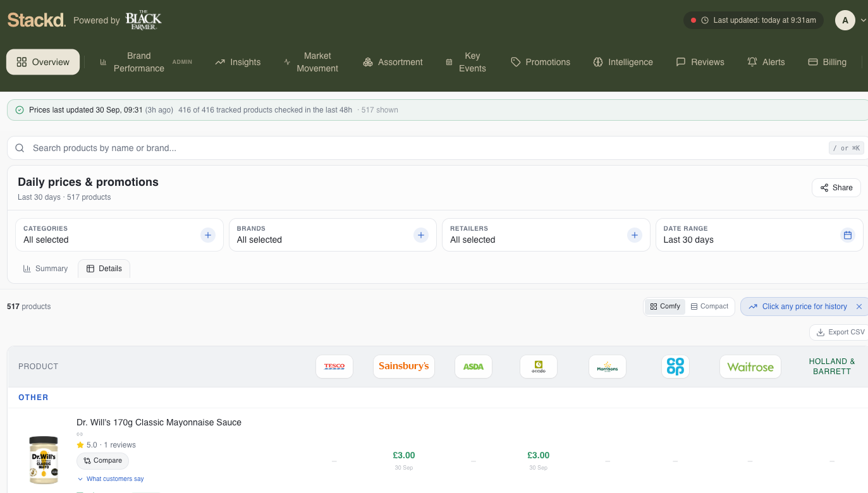Export the table as CSV

[840, 332]
